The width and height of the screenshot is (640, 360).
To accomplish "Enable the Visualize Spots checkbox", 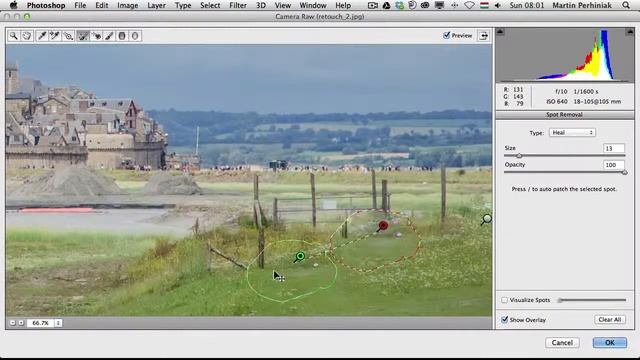I will 504,300.
